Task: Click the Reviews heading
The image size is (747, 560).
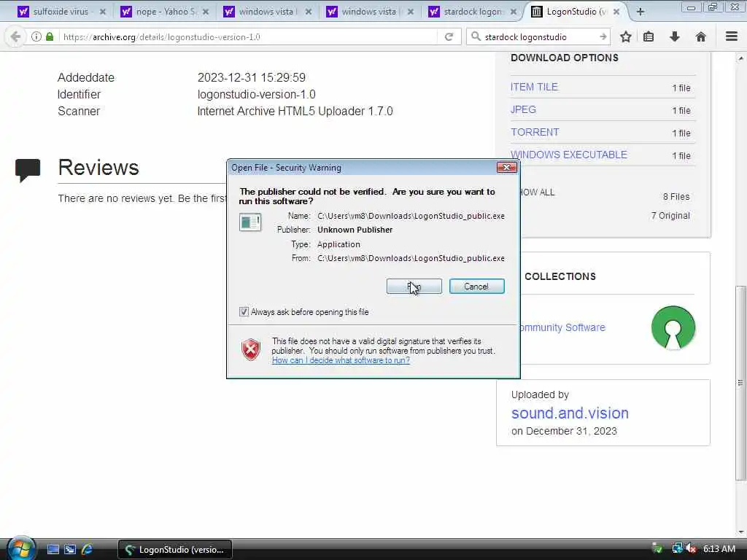Action: pos(98,168)
